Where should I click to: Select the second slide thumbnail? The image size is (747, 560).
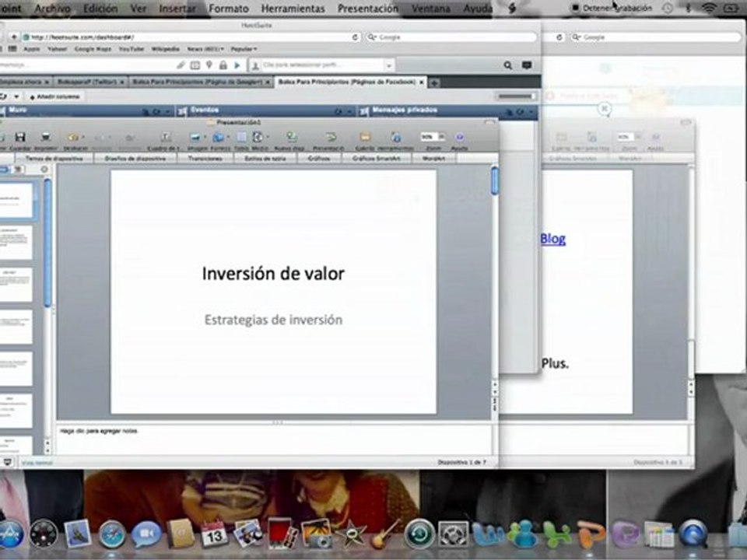16,242
